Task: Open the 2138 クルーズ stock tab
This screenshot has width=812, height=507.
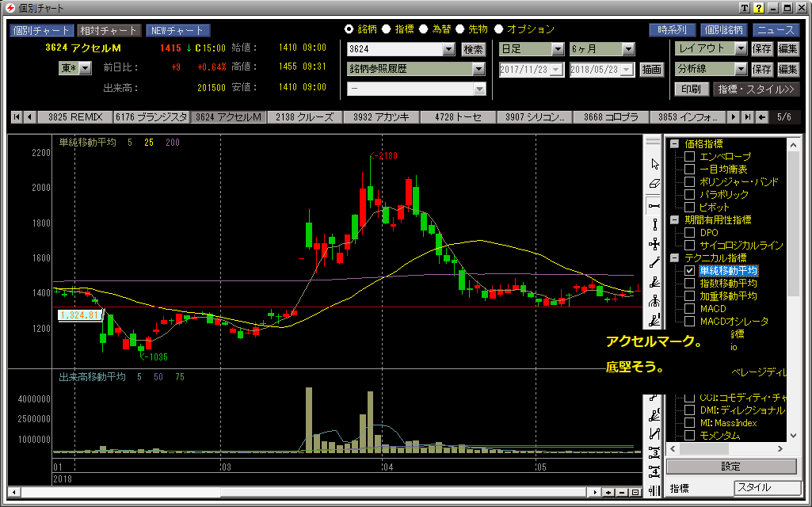Action: coord(304,117)
